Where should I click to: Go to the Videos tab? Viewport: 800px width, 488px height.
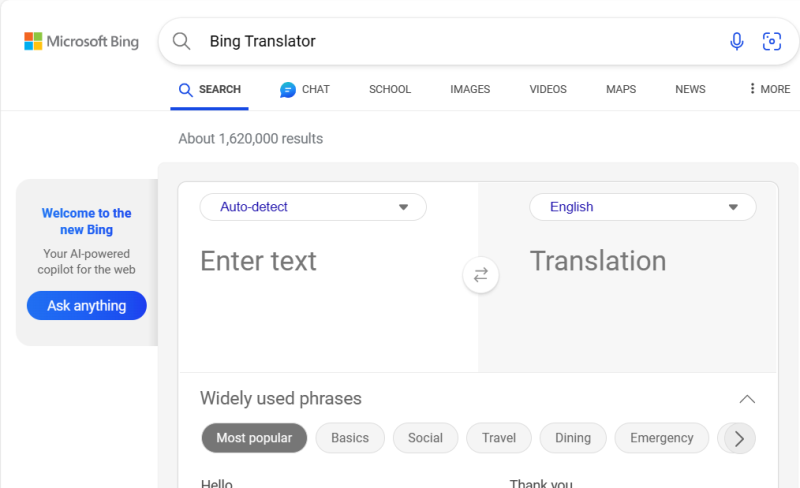(548, 89)
